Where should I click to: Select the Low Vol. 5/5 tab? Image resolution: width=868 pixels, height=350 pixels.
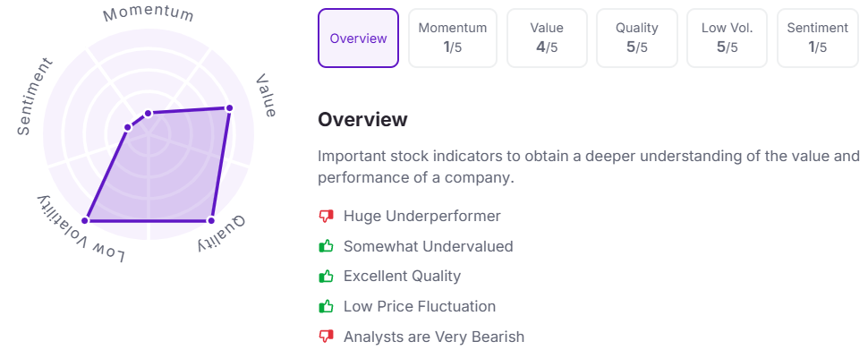[x=728, y=38]
